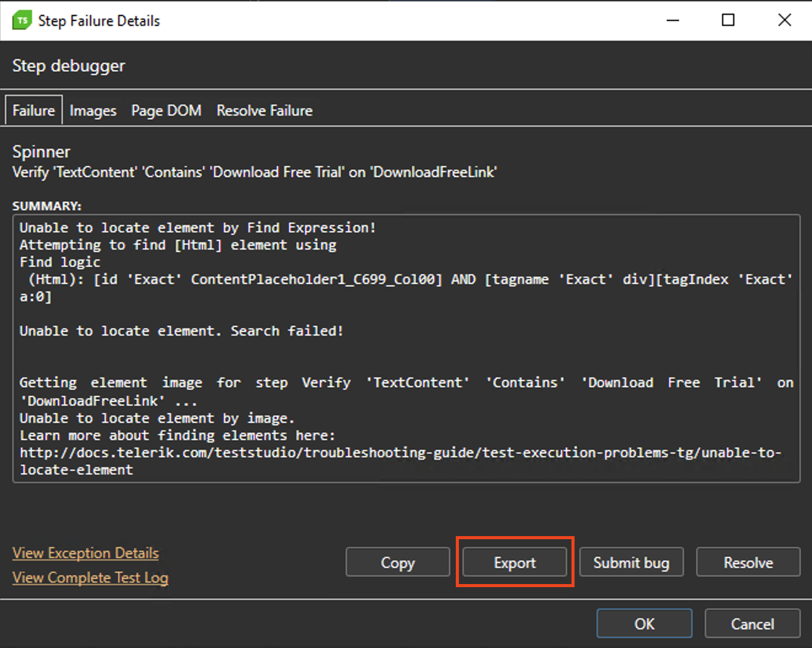Switch to the Failure tab
The width and height of the screenshot is (812, 648).
[34, 111]
